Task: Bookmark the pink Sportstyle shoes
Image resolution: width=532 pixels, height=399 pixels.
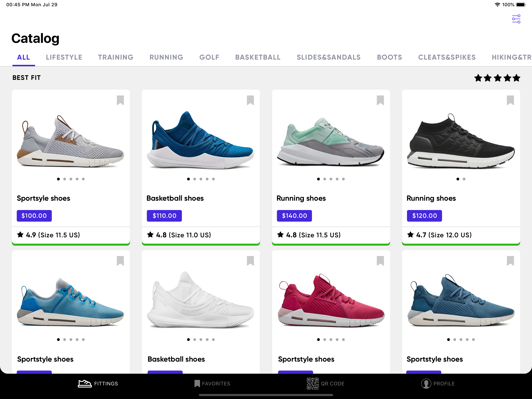Action: tap(380, 261)
